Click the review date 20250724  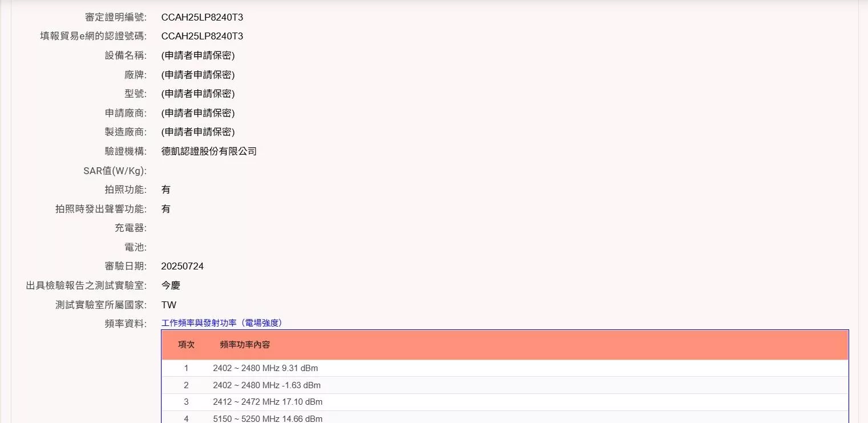[x=182, y=267]
